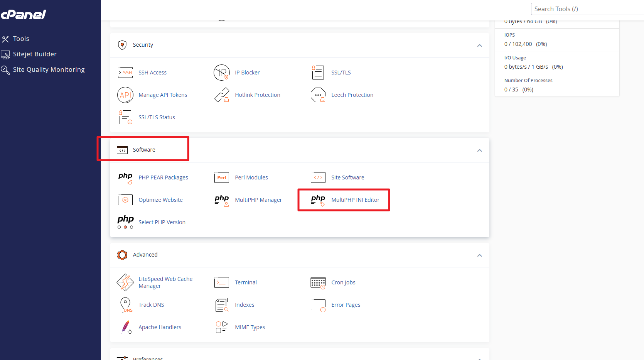Open the Terminal link

[x=246, y=282]
